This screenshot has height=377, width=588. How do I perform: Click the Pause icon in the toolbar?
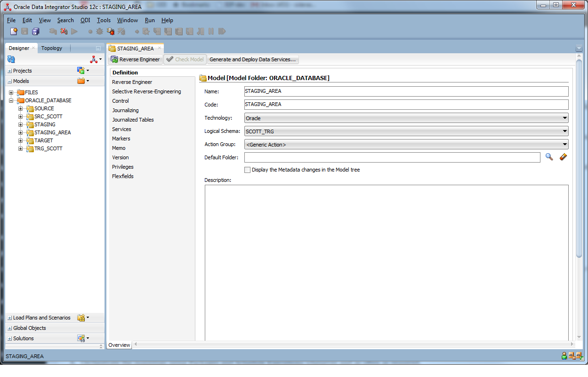tap(211, 31)
